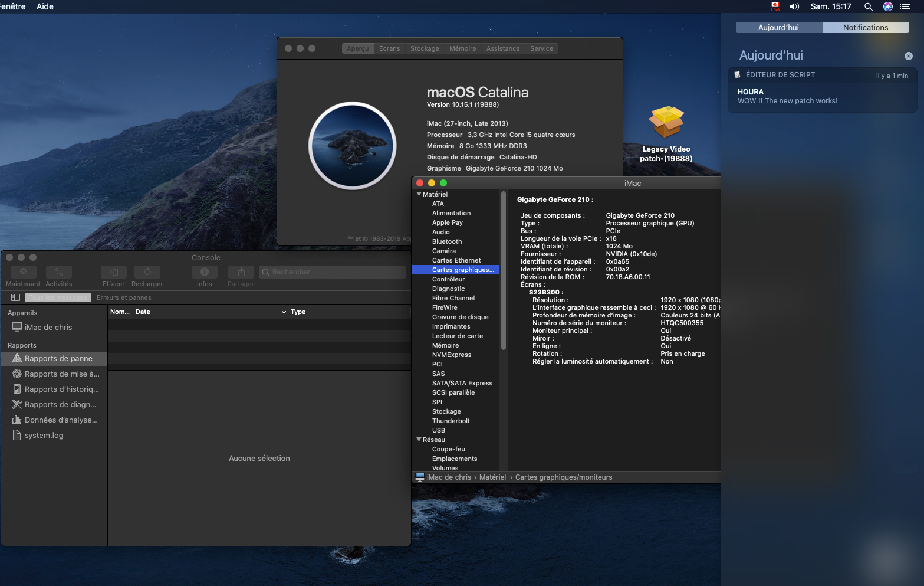924x586 pixels.
Task: Collapse the Réseau tree section
Action: pos(419,440)
